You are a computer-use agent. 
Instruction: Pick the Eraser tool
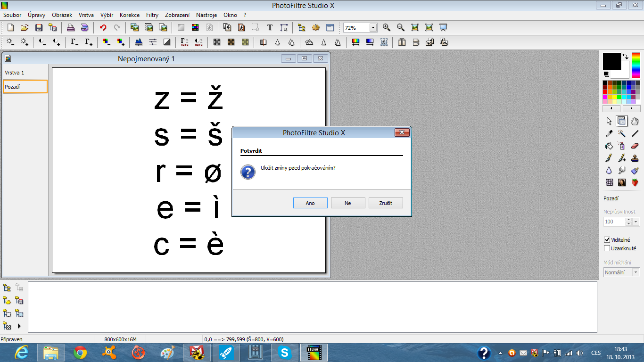635,146
